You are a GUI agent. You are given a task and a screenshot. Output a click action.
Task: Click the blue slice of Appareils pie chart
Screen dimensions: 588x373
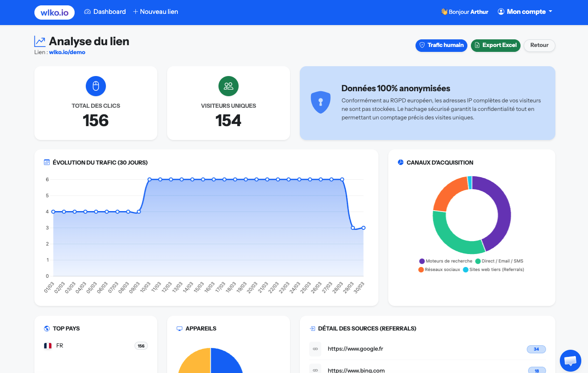click(x=227, y=361)
